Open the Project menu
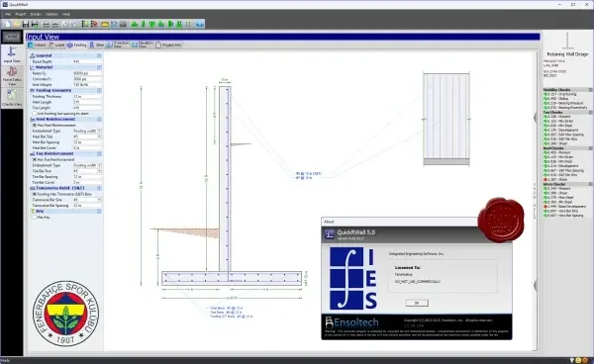The height and width of the screenshot is (364, 594). coord(21,14)
